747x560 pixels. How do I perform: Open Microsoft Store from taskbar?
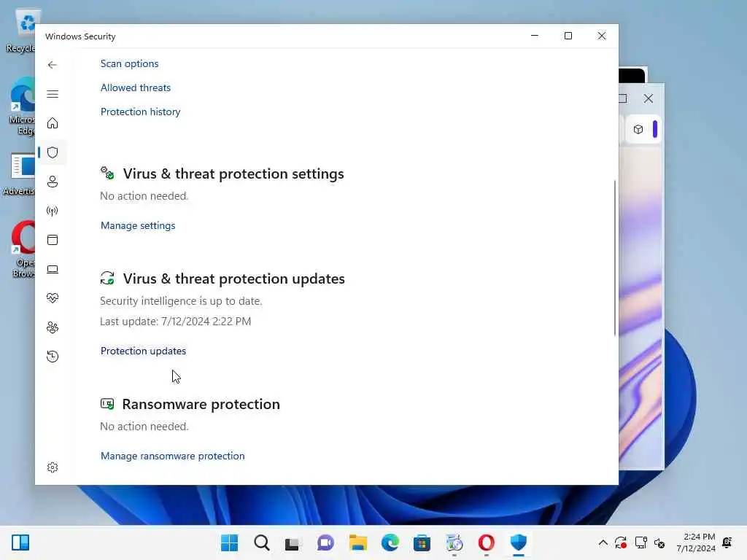(422, 542)
